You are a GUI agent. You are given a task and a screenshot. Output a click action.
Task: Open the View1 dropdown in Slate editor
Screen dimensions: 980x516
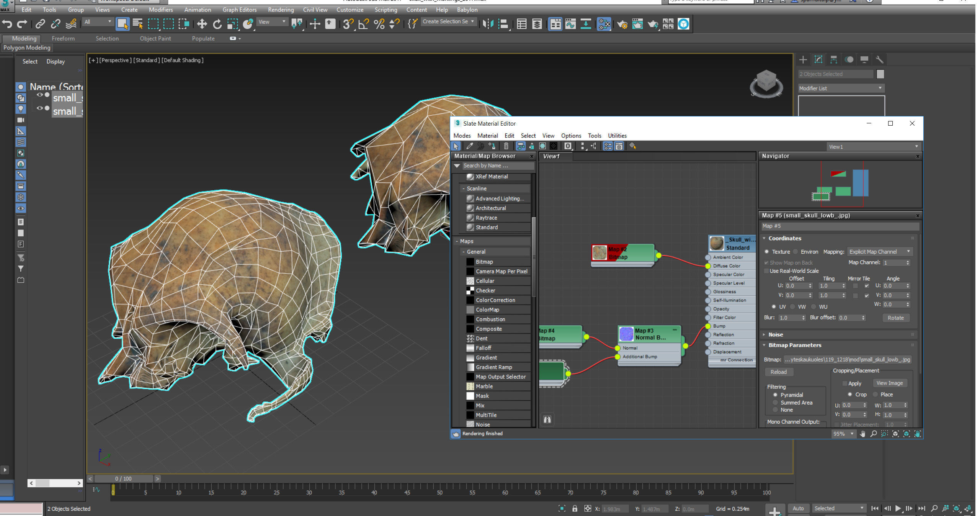[874, 147]
